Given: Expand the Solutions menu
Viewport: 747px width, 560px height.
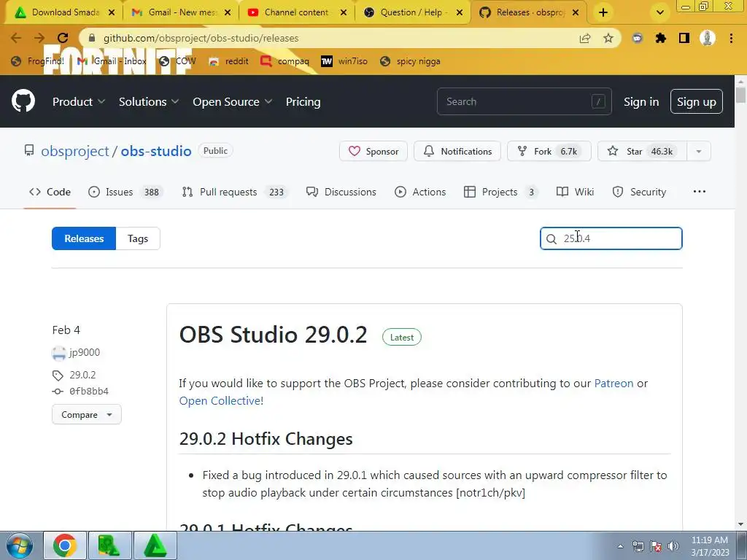Looking at the screenshot, I should point(149,101).
